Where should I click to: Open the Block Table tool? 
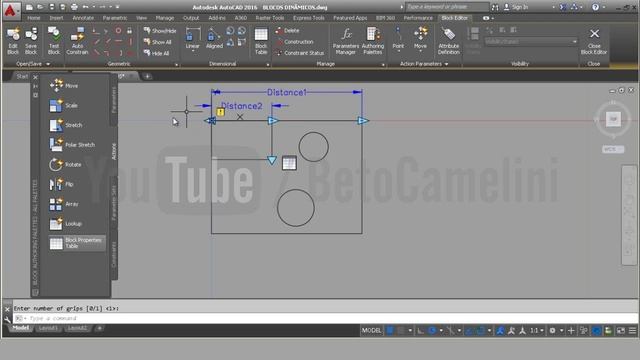[x=261, y=41]
